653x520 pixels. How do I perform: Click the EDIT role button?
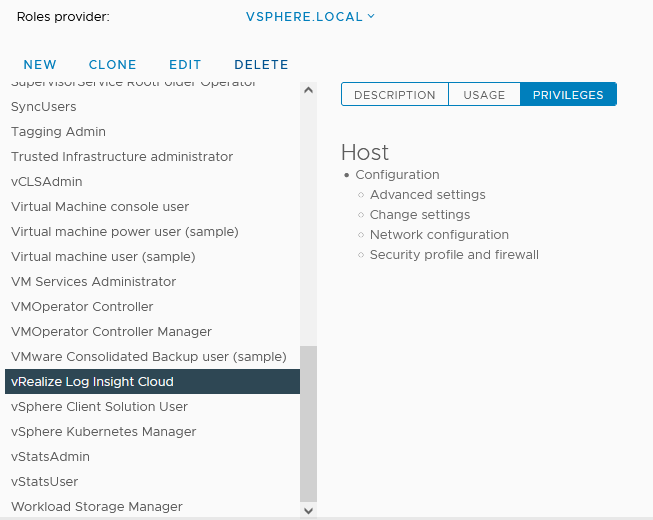[x=185, y=65]
